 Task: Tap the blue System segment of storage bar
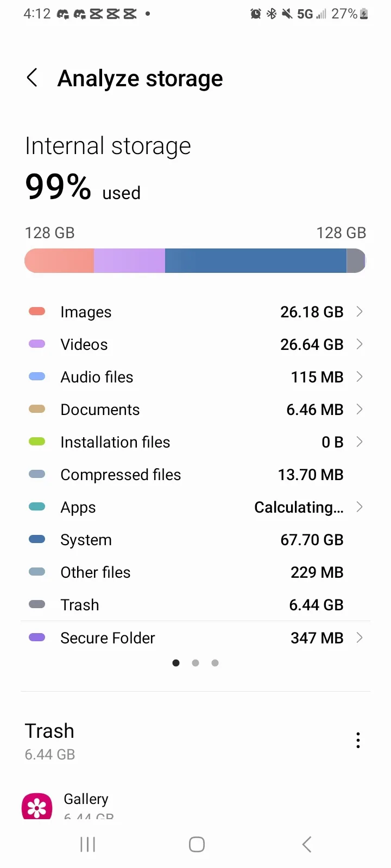[255, 261]
